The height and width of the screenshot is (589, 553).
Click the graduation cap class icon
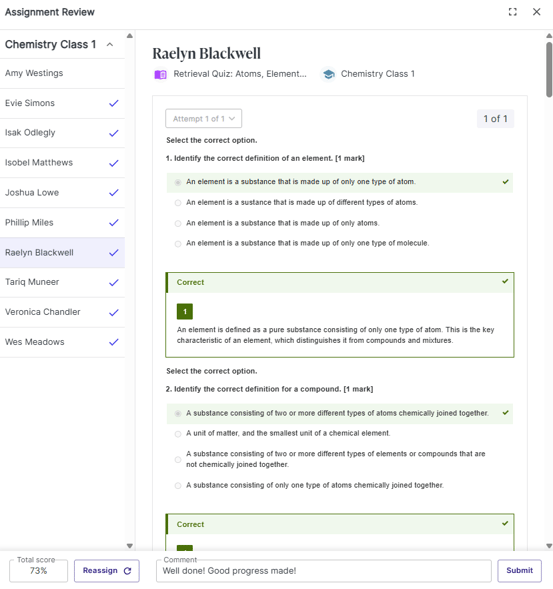(328, 74)
